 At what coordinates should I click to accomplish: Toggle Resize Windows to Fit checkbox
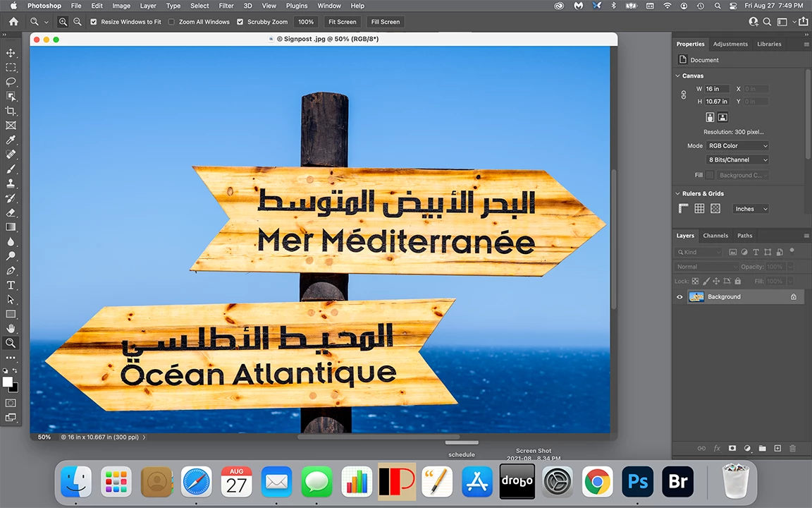tap(94, 22)
